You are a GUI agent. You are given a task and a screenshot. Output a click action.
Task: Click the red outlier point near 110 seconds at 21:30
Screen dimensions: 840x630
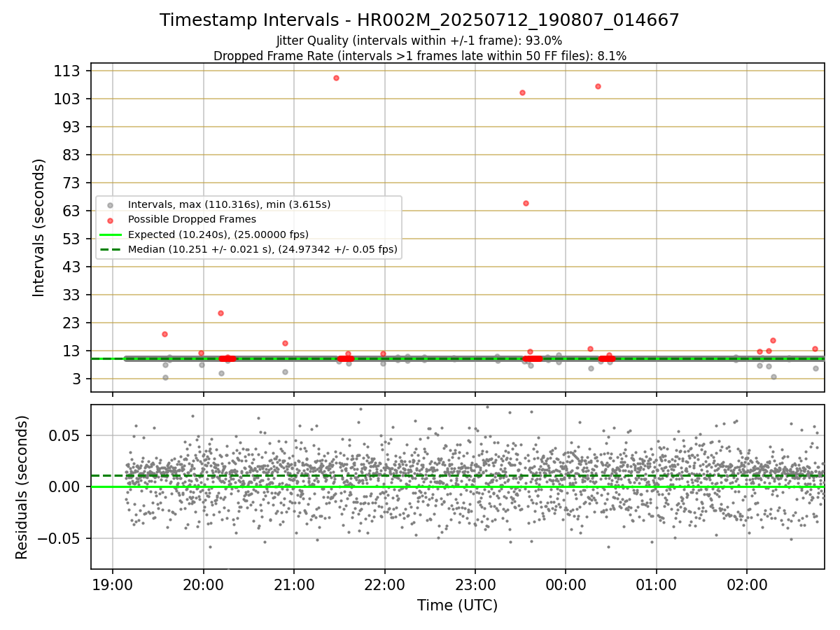[336, 78]
